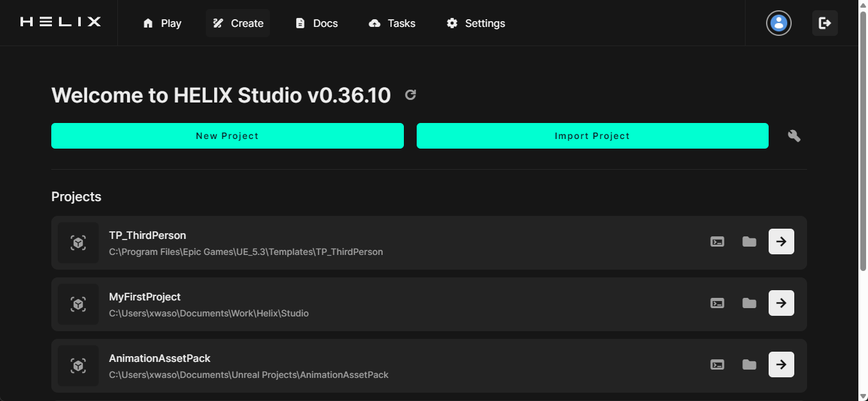Open the Settings page
The height and width of the screenshot is (401, 868).
476,23
